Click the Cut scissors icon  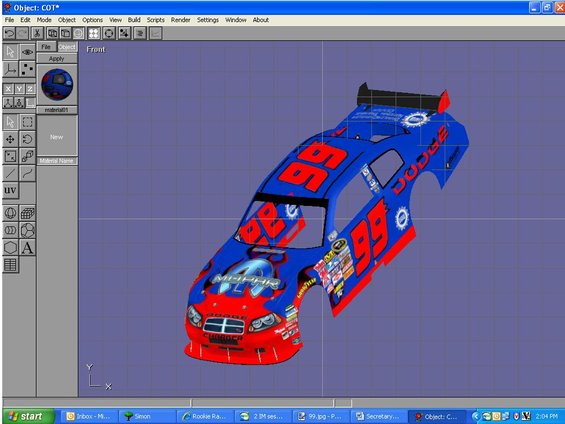(x=37, y=34)
